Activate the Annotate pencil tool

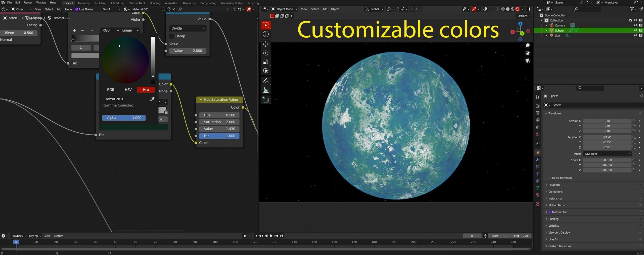(x=266, y=81)
